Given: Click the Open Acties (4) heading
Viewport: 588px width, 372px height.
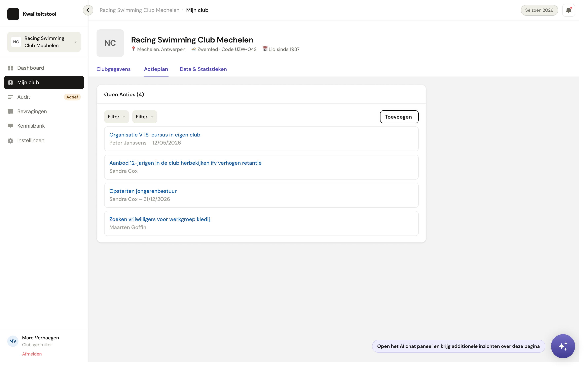Looking at the screenshot, I should click(124, 95).
